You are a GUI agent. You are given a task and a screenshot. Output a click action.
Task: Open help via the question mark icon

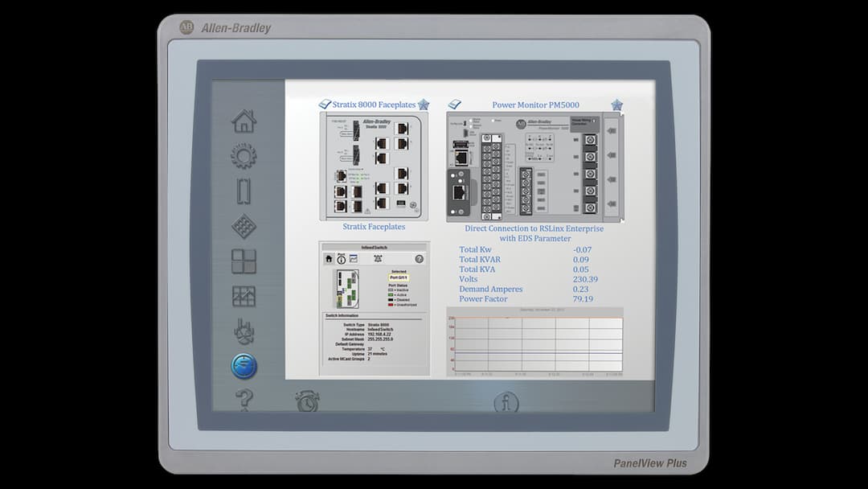coord(244,400)
